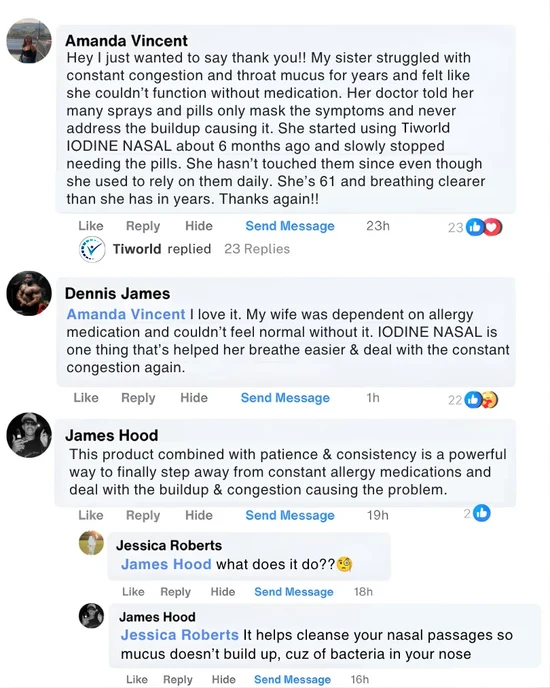This screenshot has width=550, height=688.
Task: Click the Tiworld logo icon beside replies
Action: [92, 249]
